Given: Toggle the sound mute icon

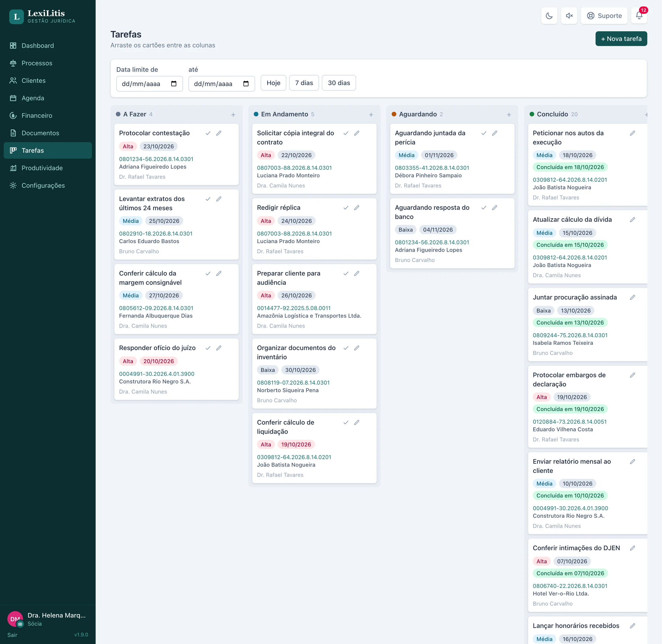Looking at the screenshot, I should click(x=569, y=16).
